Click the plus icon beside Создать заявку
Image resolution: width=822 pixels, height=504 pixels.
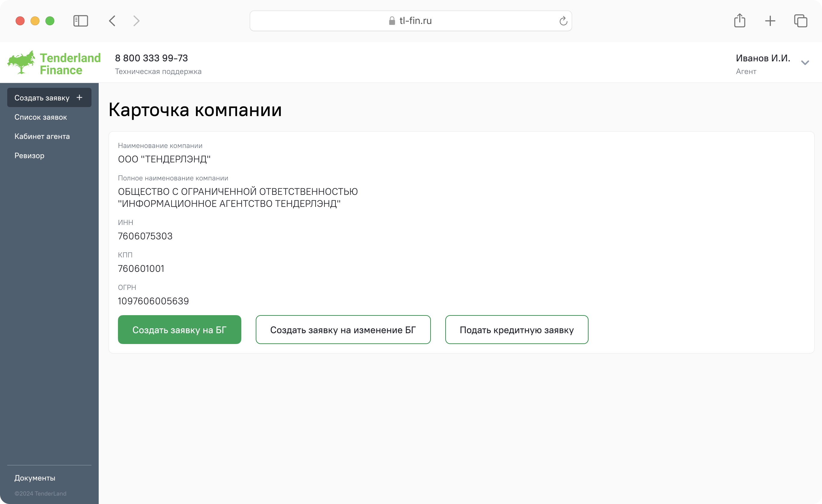(79, 98)
